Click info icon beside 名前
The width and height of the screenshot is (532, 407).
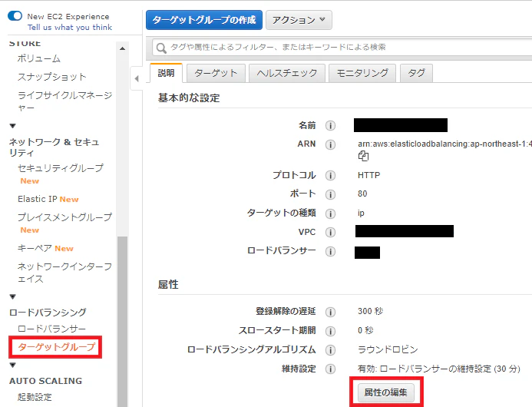click(330, 126)
